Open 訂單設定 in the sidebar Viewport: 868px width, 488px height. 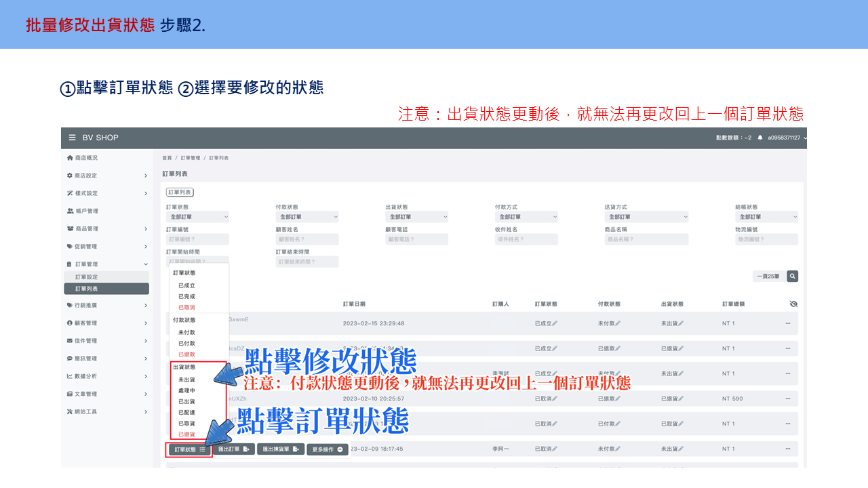[106, 277]
